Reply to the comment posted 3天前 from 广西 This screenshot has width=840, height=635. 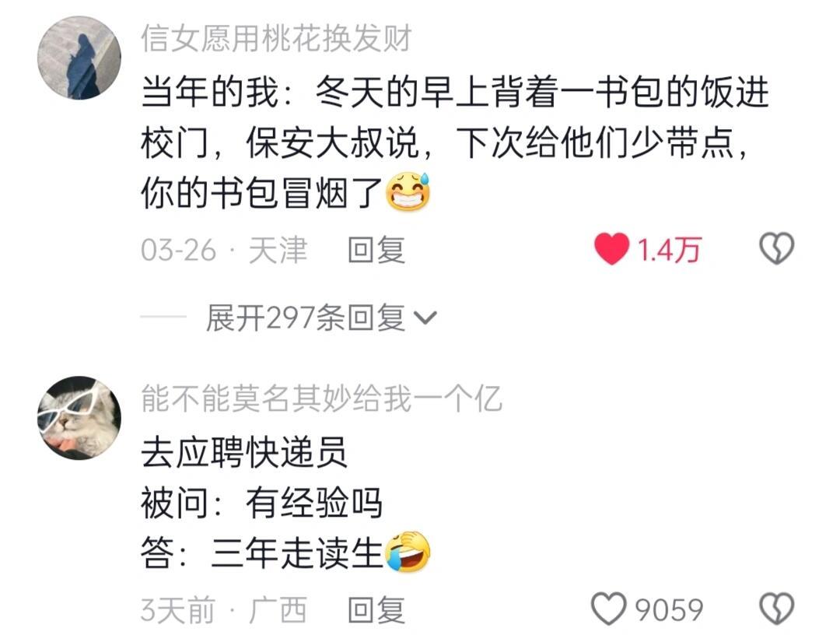pos(376,610)
